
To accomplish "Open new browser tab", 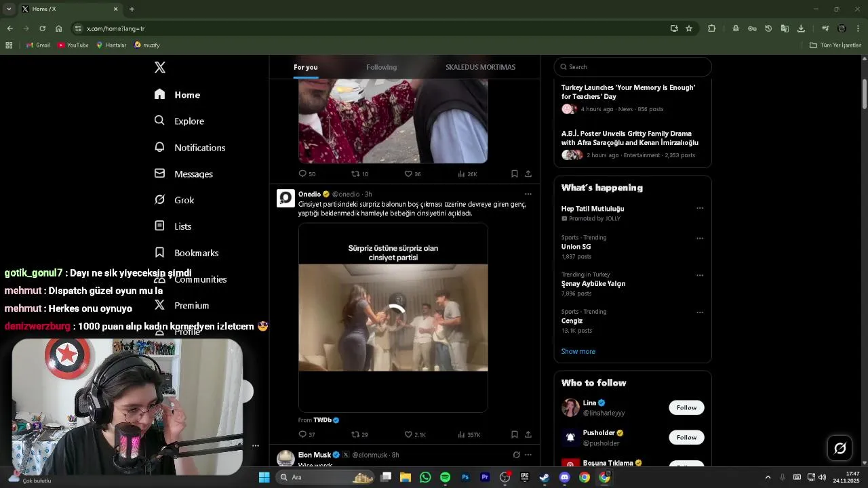I will pos(132,9).
